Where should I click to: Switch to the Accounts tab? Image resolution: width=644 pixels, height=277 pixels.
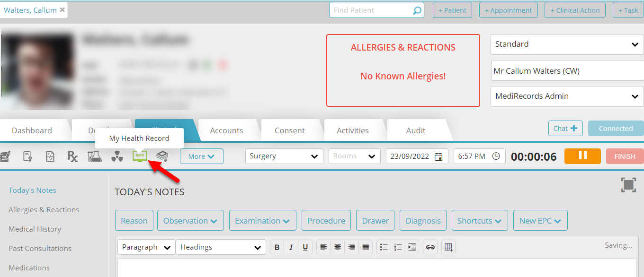point(226,130)
